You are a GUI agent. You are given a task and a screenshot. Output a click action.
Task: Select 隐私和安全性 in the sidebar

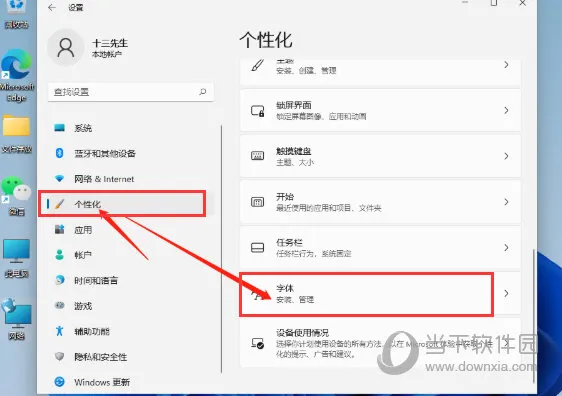[130, 357]
